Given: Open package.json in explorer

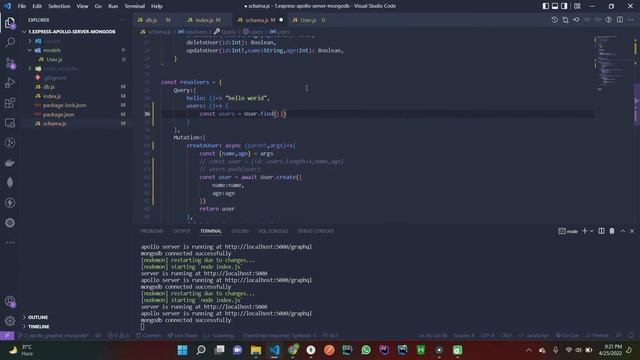Looking at the screenshot, I should click(x=76, y=115).
